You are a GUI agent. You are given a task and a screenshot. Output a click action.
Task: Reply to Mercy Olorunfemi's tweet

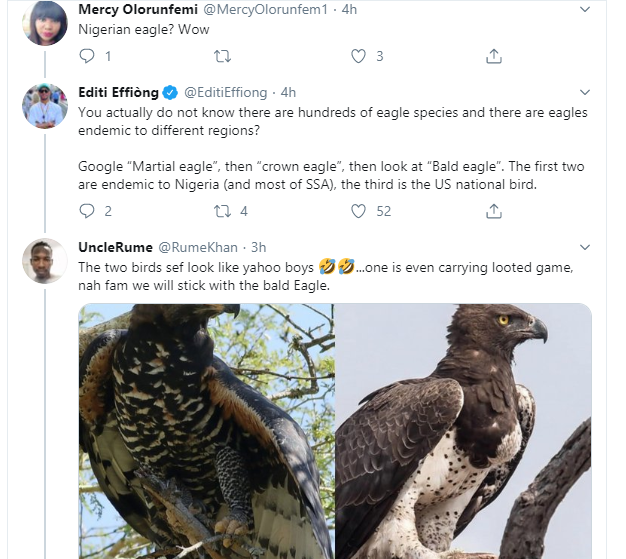87,56
